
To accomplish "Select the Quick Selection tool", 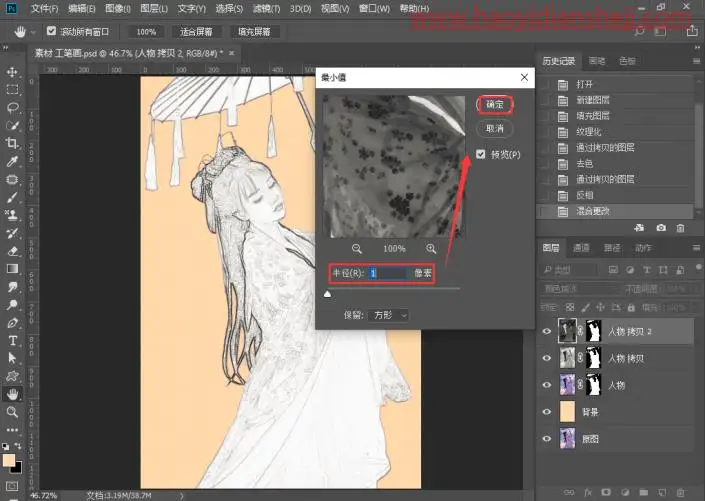I will coord(12,125).
